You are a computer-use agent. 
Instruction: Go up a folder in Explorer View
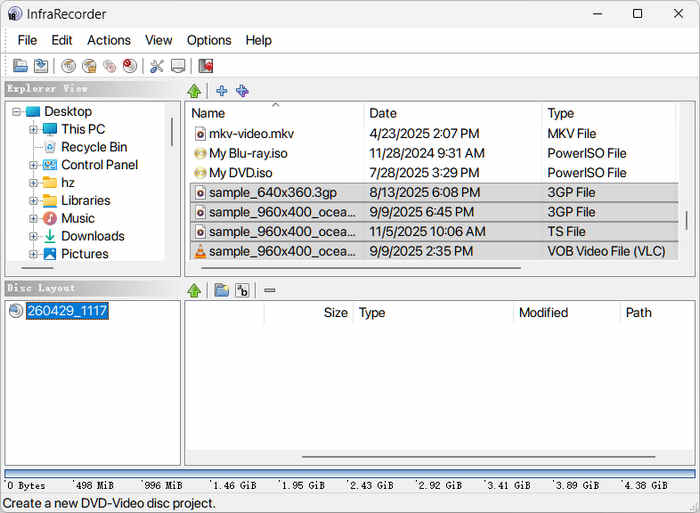click(194, 91)
